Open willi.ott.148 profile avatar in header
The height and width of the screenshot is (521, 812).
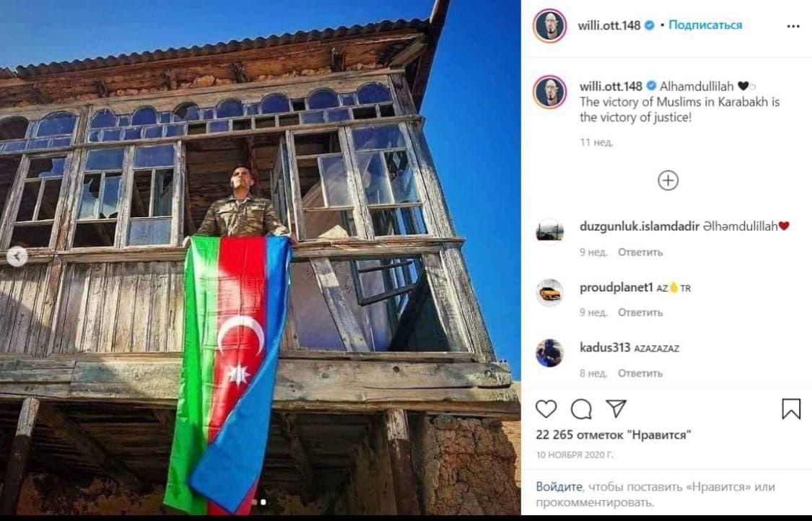[x=549, y=25]
